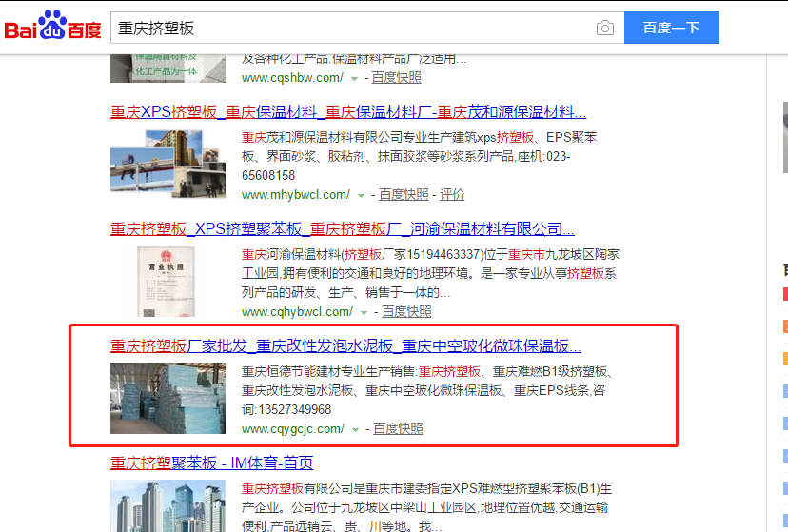Open the 重庆XPS挤塑板 茂和源 result title
Viewport: 788px width, 532px height.
347,111
